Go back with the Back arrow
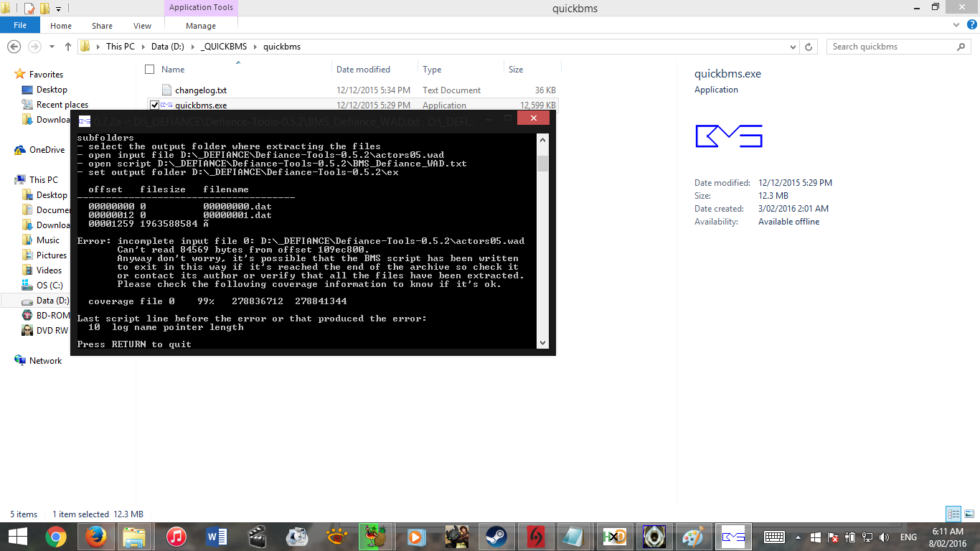Viewport: 980px width, 551px height. (14, 47)
